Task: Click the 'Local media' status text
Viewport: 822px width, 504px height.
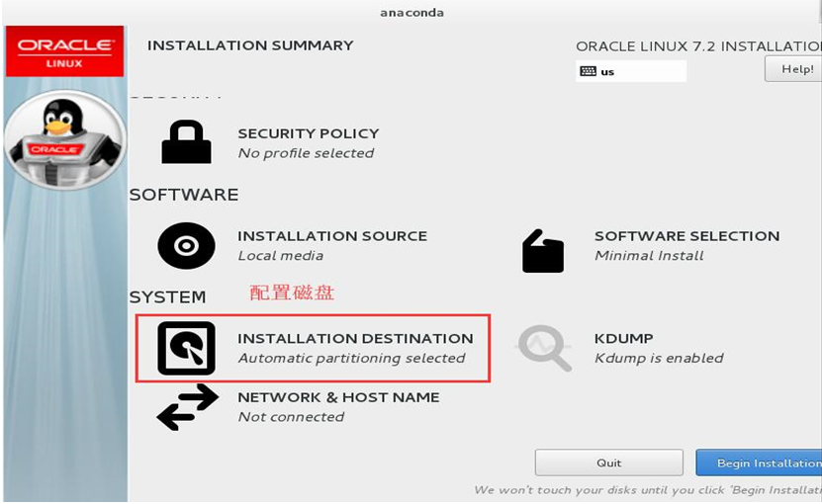Action: click(x=281, y=256)
